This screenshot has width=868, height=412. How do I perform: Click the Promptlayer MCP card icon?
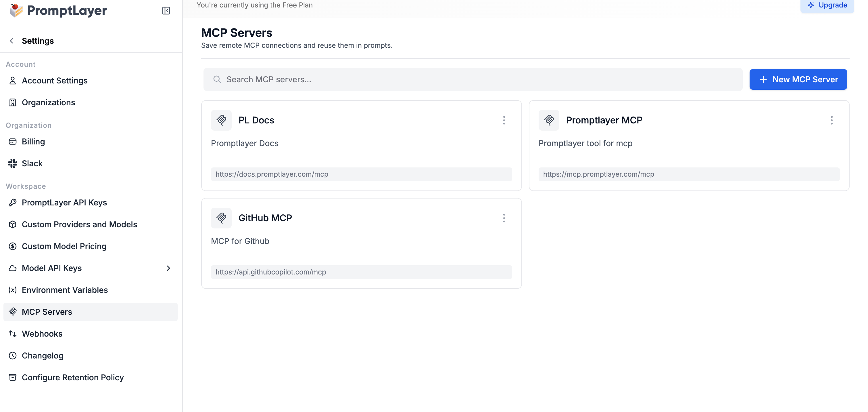click(549, 120)
